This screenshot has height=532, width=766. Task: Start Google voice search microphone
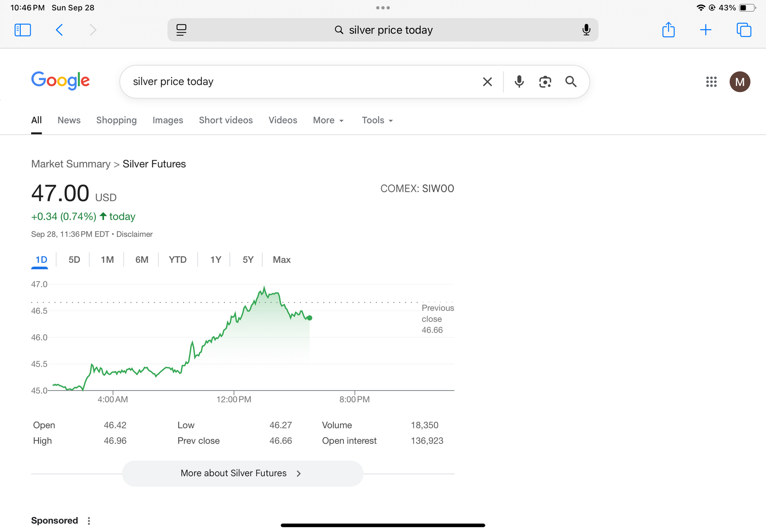pos(519,82)
